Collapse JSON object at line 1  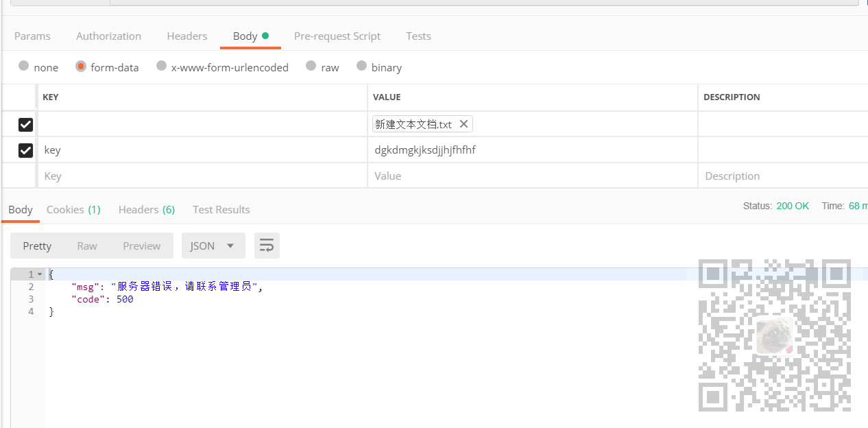click(x=40, y=274)
